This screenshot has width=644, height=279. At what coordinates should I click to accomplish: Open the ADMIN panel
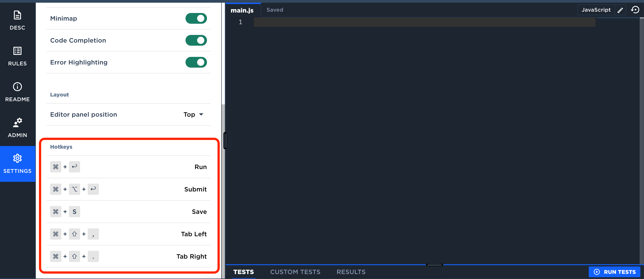17,128
